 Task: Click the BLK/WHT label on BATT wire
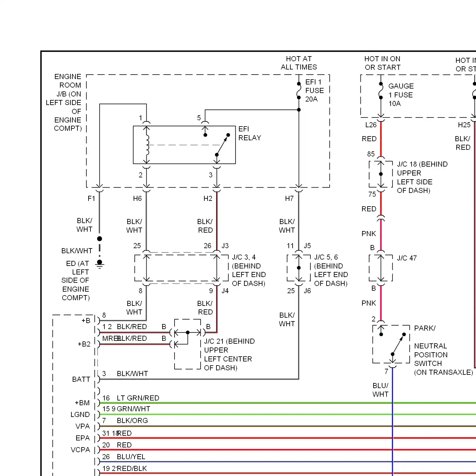(x=132, y=374)
